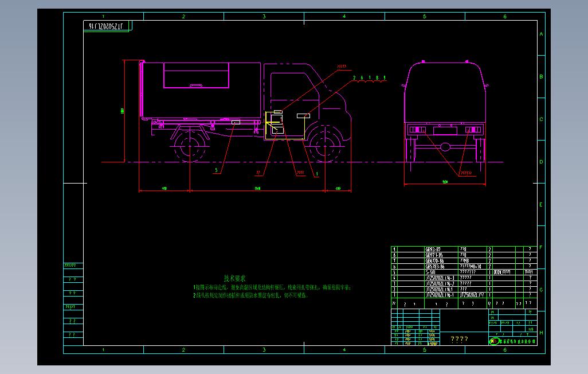588x374 pixels.
Task: Click zone letter A on the right border
Action: (541, 34)
